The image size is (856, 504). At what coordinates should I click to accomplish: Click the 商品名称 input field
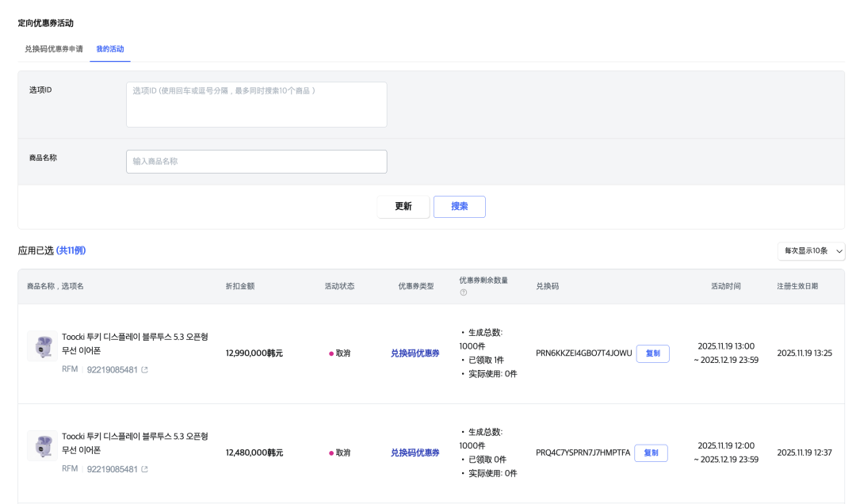tap(256, 162)
